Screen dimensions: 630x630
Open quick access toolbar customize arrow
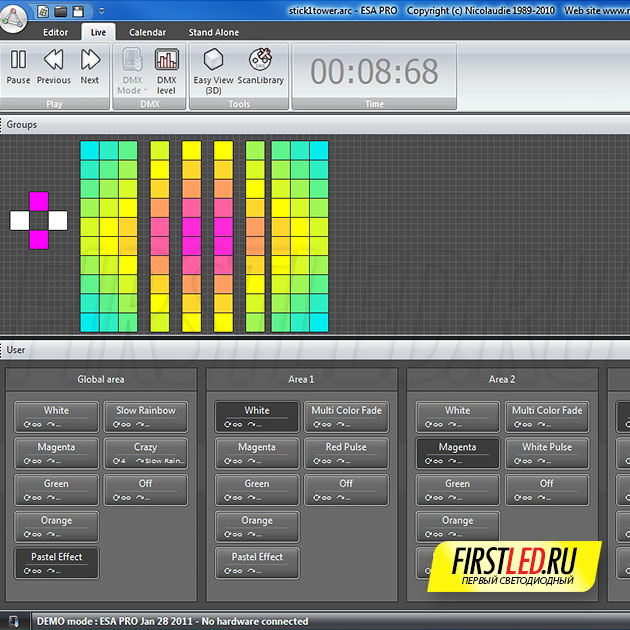(102, 11)
